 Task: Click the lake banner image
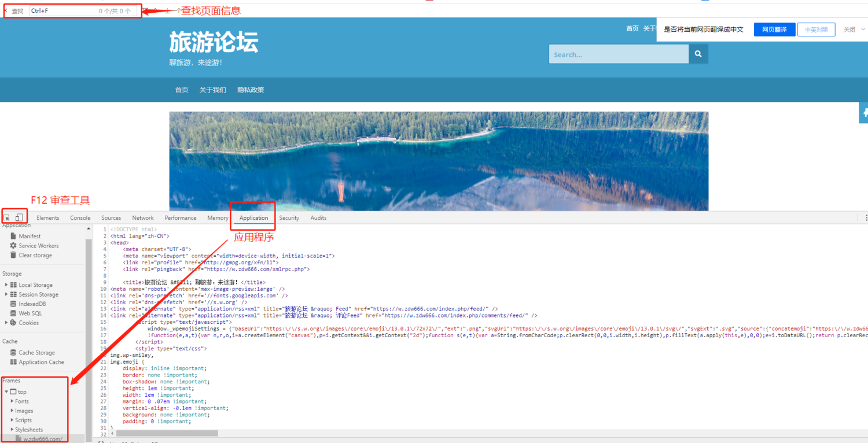pyautogui.click(x=439, y=161)
